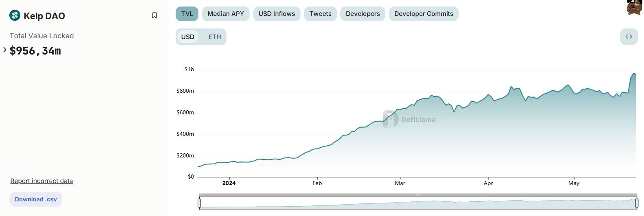The height and width of the screenshot is (216, 644).
Task: Click the top grip of the range slider
Action: (418, 195)
